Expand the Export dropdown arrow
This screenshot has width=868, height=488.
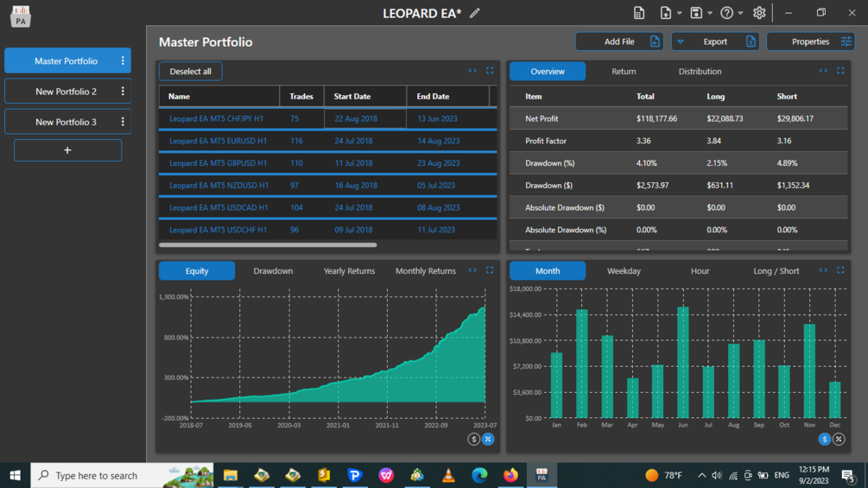coord(681,41)
